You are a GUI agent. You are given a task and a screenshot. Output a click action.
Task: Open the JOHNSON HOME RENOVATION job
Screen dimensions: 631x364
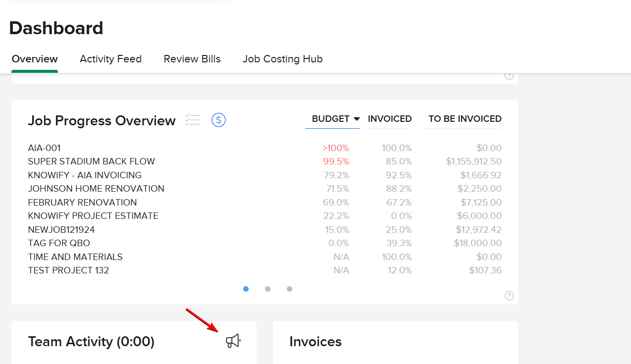pyautogui.click(x=96, y=188)
